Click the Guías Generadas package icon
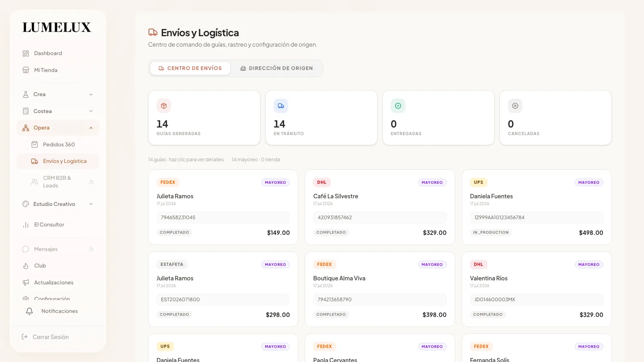The width and height of the screenshot is (644, 362). click(x=164, y=106)
